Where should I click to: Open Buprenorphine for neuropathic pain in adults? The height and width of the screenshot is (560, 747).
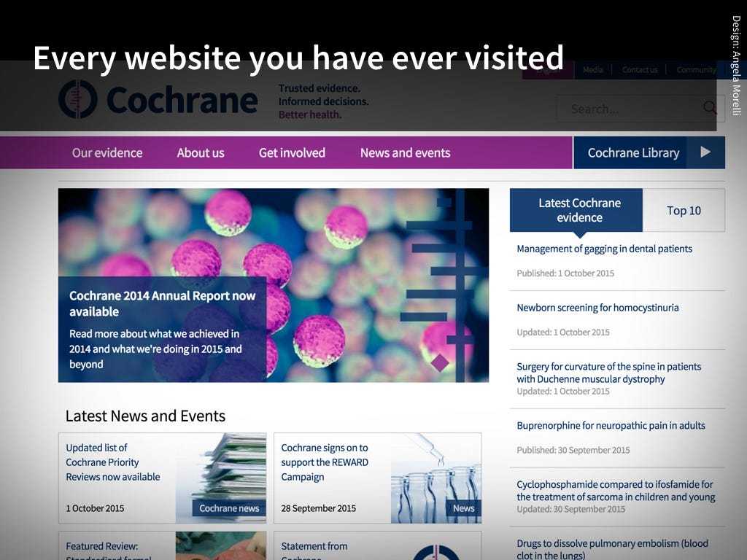[x=611, y=425]
